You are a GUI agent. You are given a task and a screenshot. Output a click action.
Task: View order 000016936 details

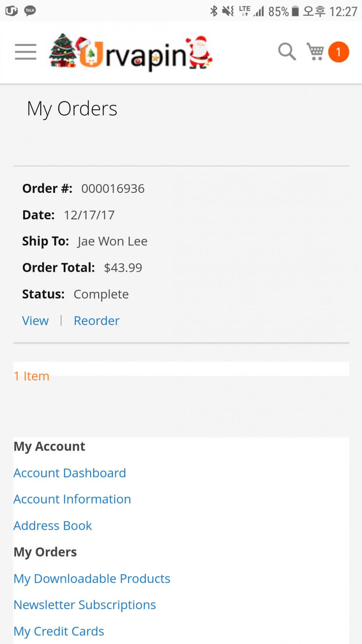(36, 321)
